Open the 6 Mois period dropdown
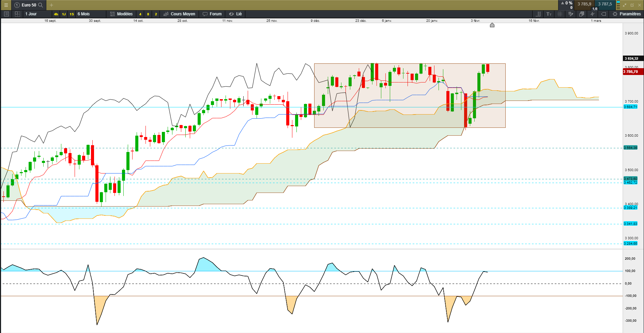This screenshot has height=333, width=644. click(91, 14)
